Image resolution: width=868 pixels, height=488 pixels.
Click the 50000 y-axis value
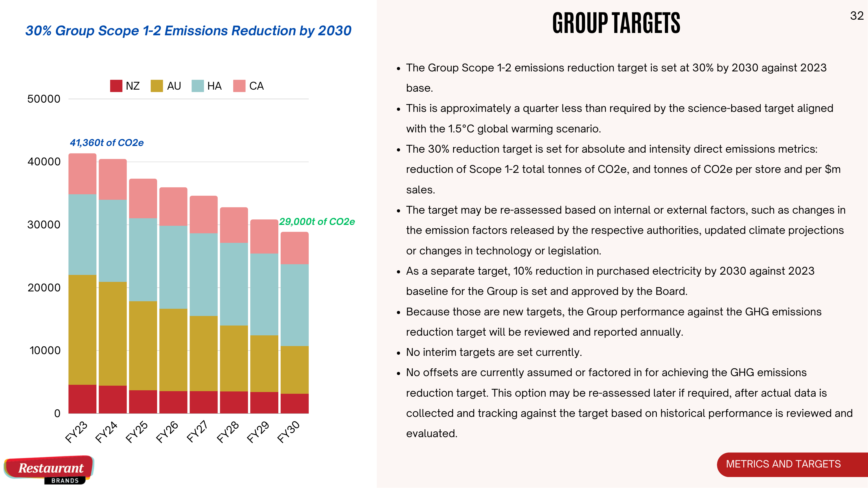44,99
